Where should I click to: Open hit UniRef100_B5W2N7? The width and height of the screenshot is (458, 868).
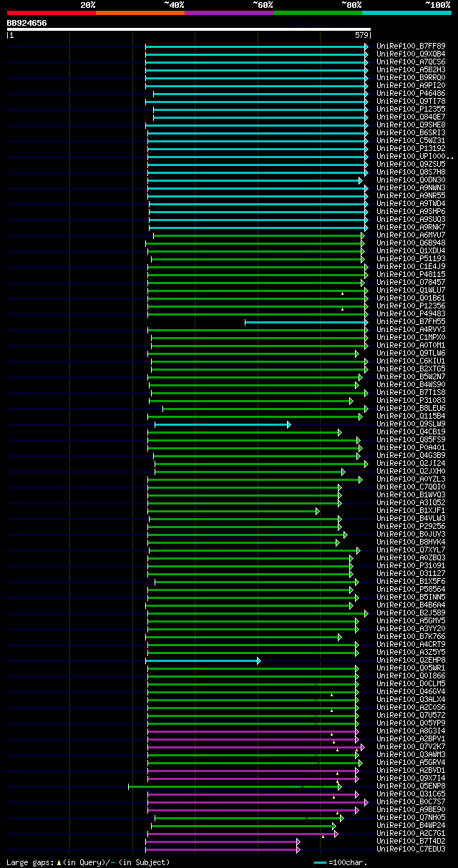(411, 377)
